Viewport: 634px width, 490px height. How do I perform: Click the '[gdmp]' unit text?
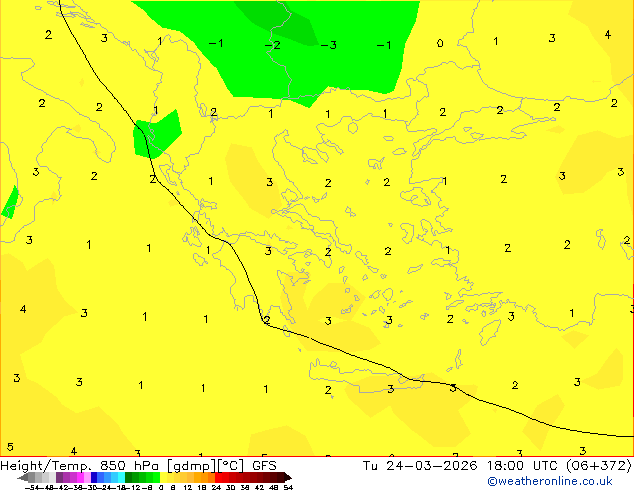193,466
